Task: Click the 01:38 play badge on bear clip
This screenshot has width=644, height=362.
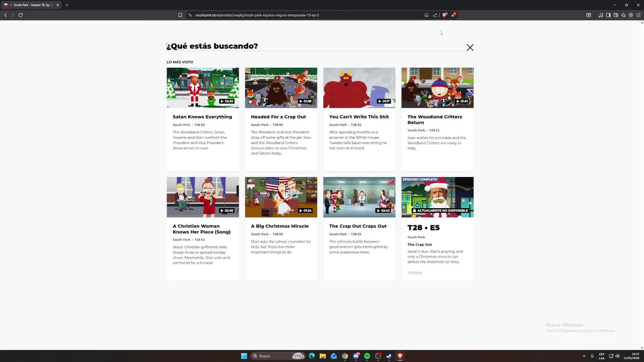Action: tap(305, 101)
